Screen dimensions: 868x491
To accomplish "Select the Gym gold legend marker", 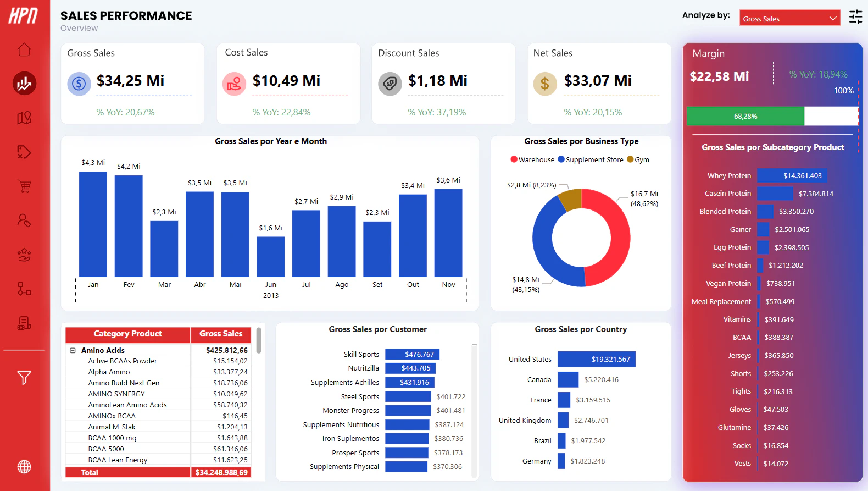I will pyautogui.click(x=630, y=159).
